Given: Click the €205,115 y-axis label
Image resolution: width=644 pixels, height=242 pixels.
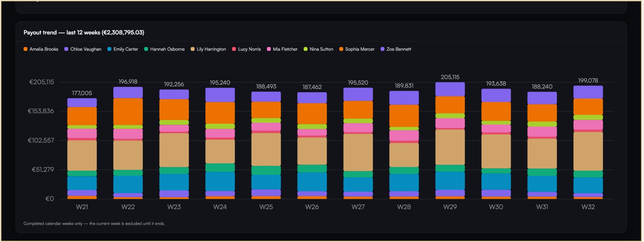Looking at the screenshot, I should 41,82.
